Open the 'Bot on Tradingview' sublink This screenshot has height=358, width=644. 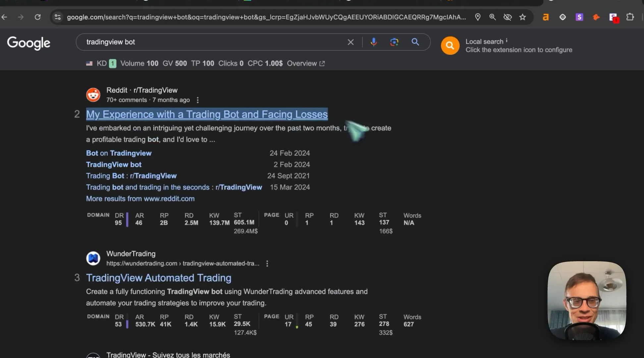click(x=119, y=153)
